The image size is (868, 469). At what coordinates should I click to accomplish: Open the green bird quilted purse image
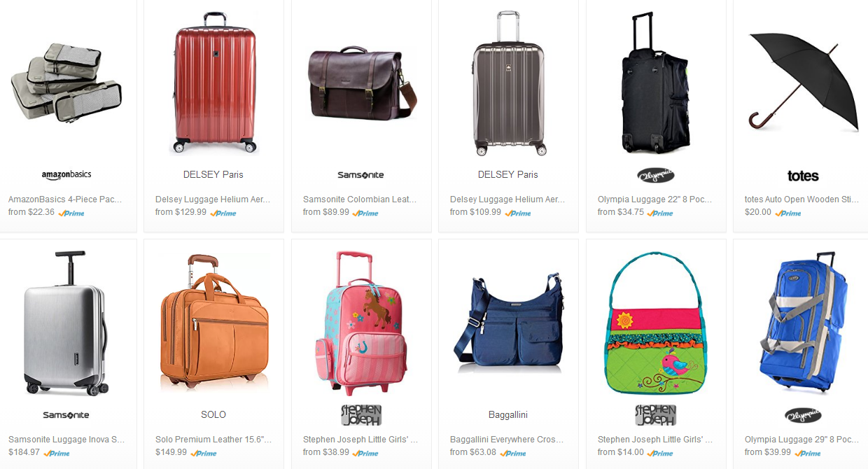point(654,323)
